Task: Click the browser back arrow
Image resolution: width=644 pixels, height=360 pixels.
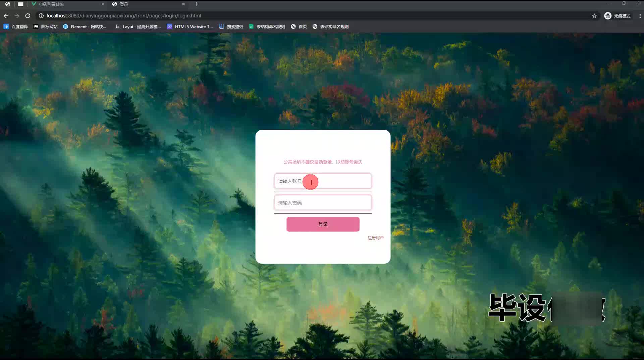Action: pyautogui.click(x=6, y=16)
